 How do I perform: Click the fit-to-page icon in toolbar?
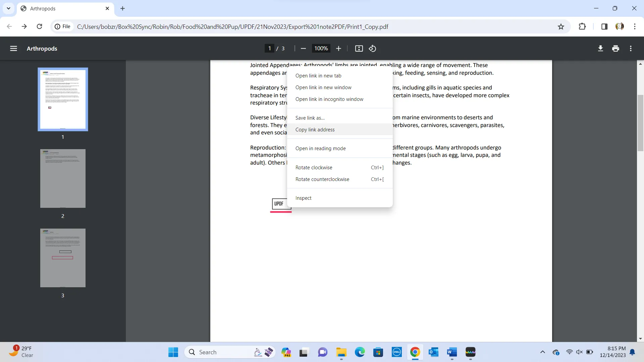point(359,48)
